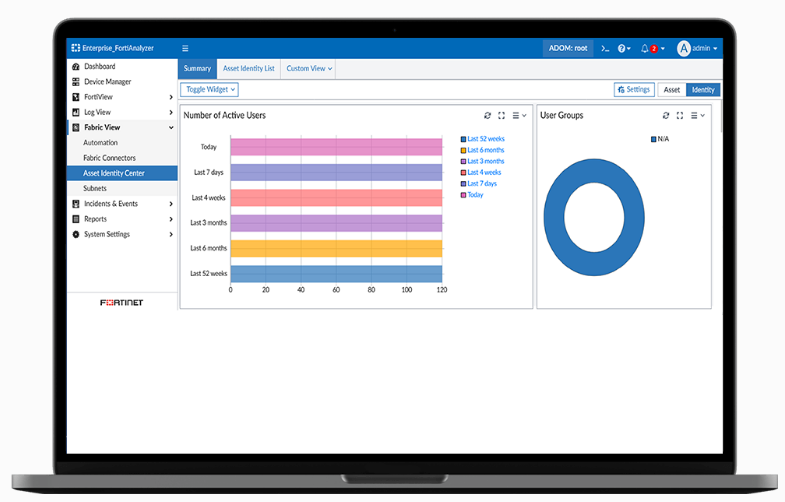The height and width of the screenshot is (502, 785).
Task: Click the Last 4 weeks red bar
Action: coord(336,198)
